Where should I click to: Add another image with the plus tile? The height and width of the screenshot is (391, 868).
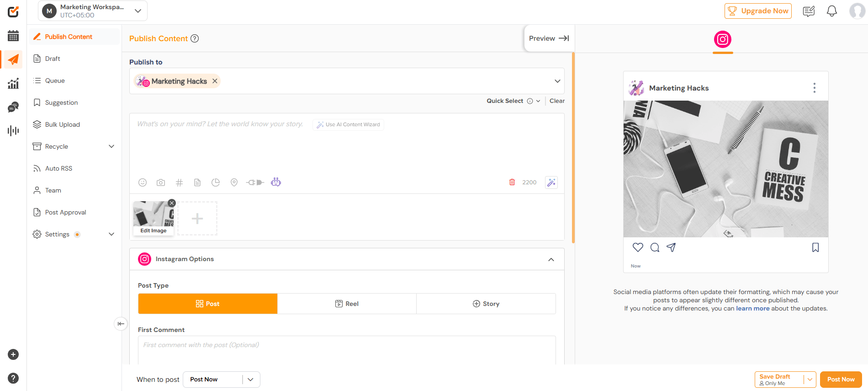197,219
